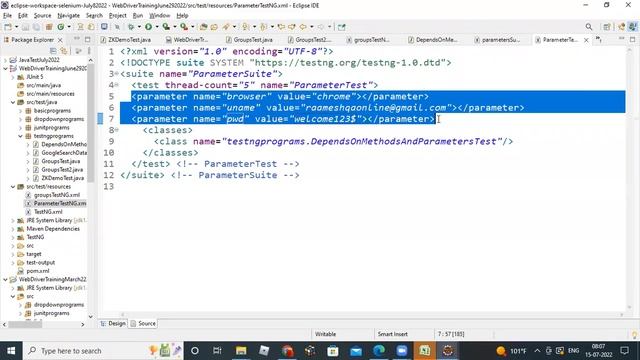This screenshot has height=360, width=640.
Task: Click the Save All toolbar icon
Action: pyautogui.click(x=36, y=27)
